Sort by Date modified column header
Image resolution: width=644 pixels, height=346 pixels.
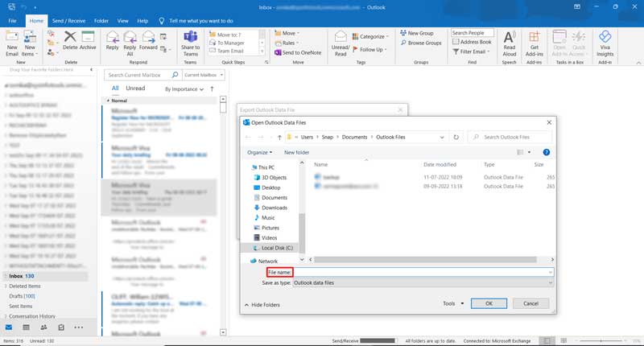440,164
